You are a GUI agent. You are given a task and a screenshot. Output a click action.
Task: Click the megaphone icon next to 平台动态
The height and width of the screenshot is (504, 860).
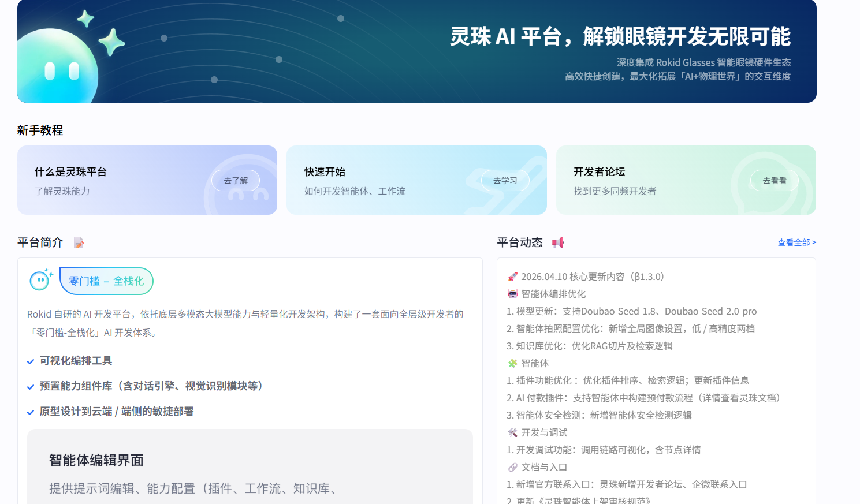(557, 242)
